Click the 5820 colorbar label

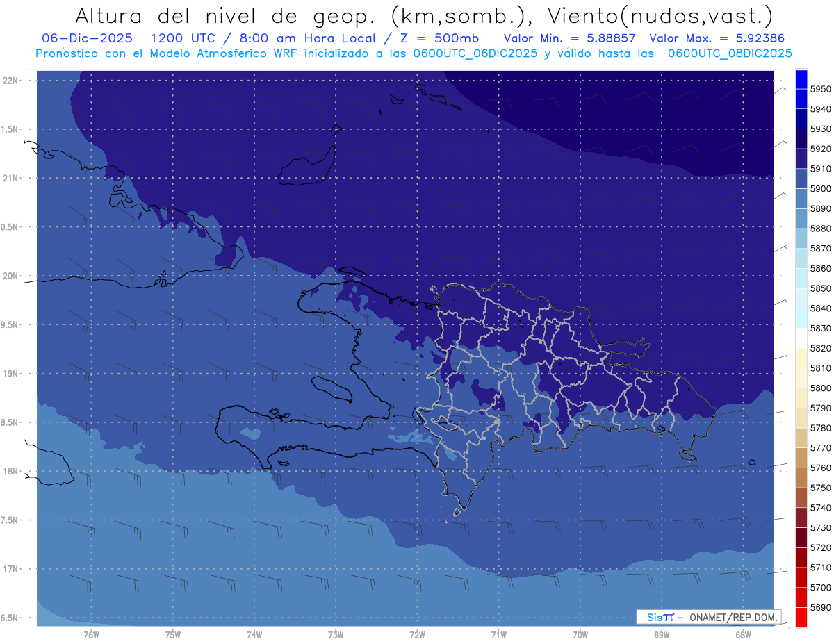tap(821, 348)
